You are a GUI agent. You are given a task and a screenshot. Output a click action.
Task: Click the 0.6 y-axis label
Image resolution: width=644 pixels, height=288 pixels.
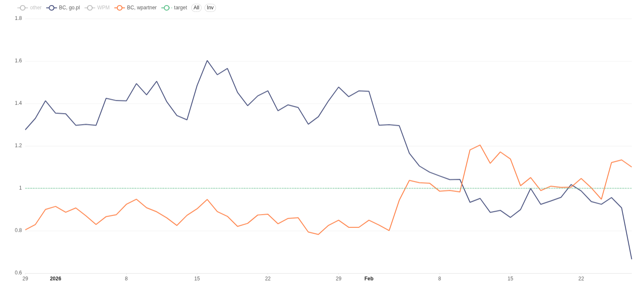click(x=18, y=273)
